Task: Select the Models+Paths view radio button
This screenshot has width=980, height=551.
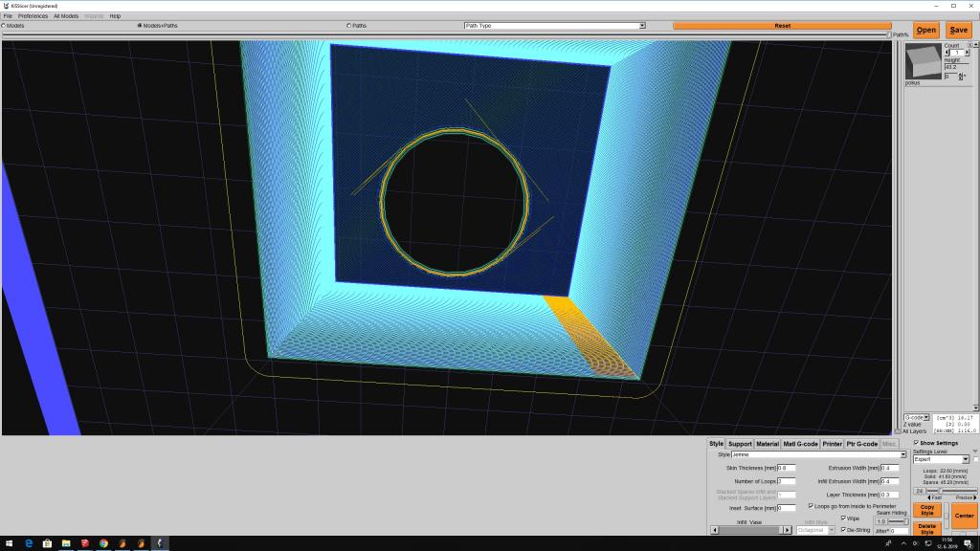Action: [140, 26]
